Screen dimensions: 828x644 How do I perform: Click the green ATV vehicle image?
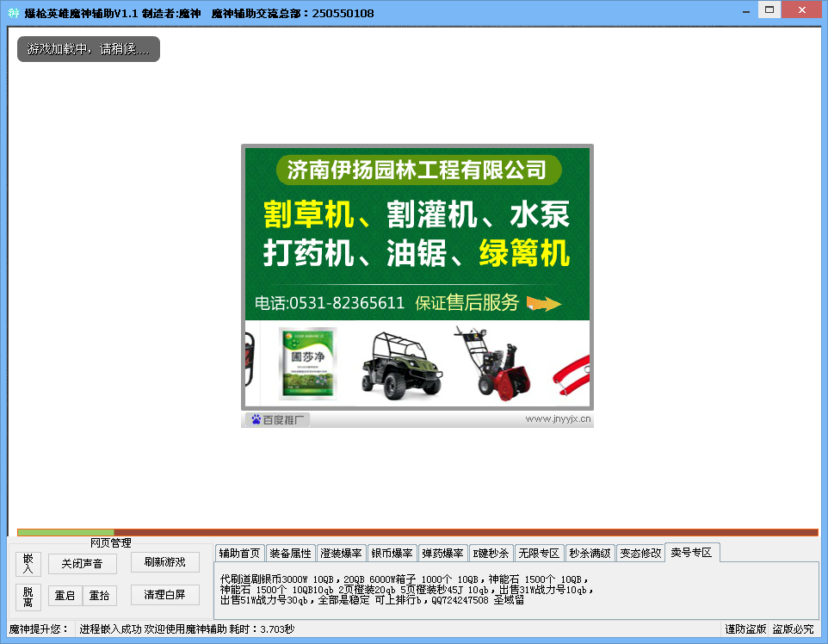[403, 366]
